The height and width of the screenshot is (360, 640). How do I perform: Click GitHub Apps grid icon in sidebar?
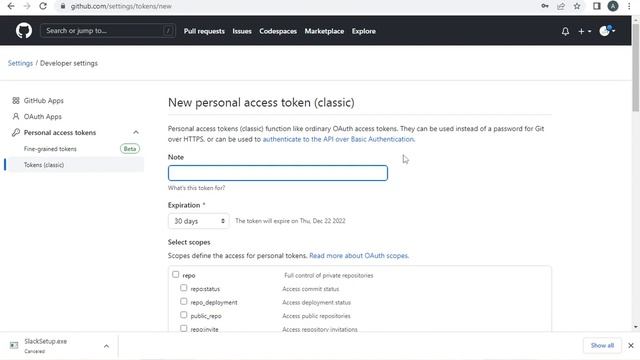pyautogui.click(x=16, y=100)
